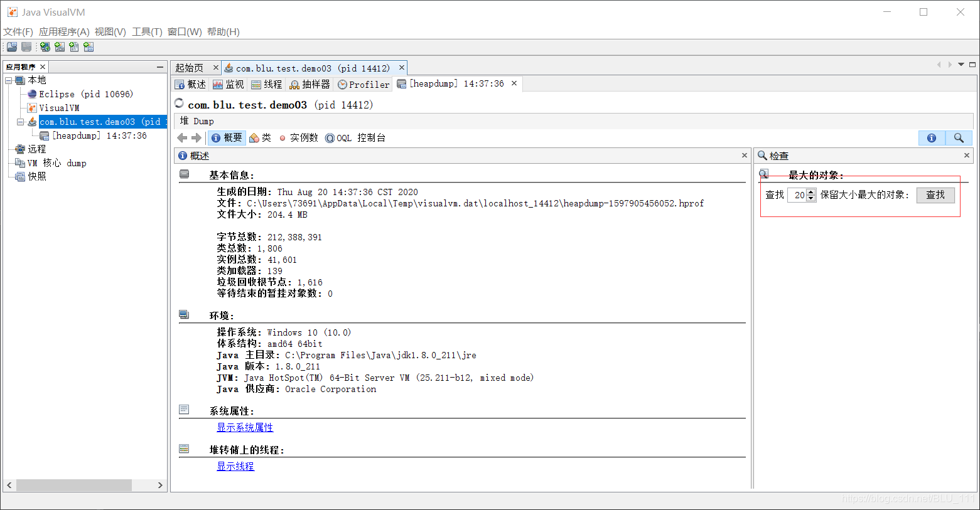Click the 快照 (Snapshots) icon in the tree
This screenshot has height=510, width=980.
coord(20,177)
